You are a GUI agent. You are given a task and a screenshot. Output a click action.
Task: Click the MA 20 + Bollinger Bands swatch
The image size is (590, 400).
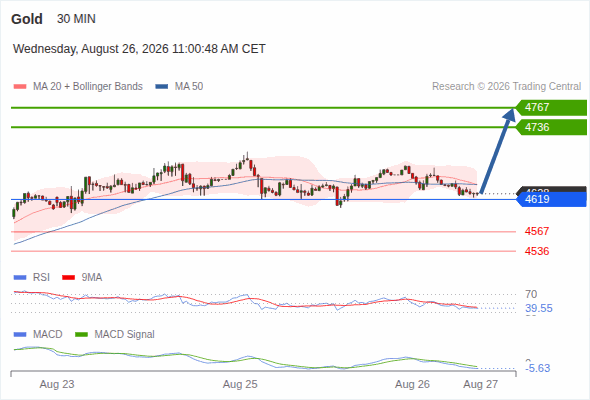pyautogui.click(x=20, y=87)
